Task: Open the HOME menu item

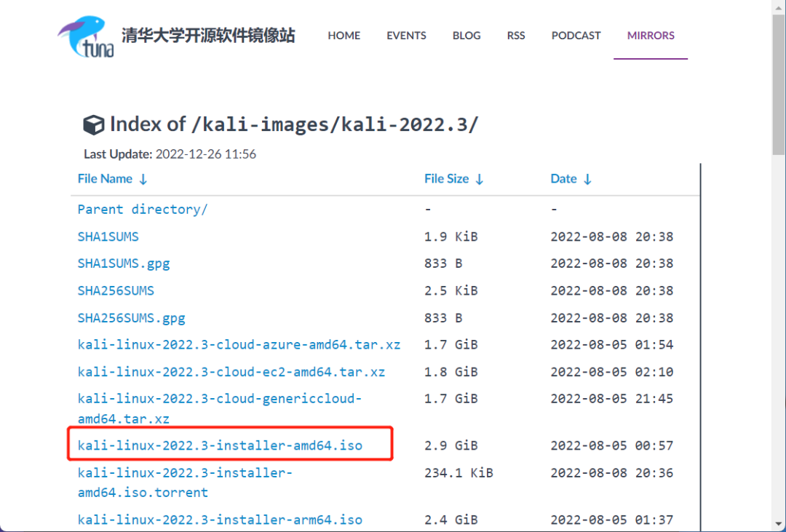Action: [x=344, y=36]
